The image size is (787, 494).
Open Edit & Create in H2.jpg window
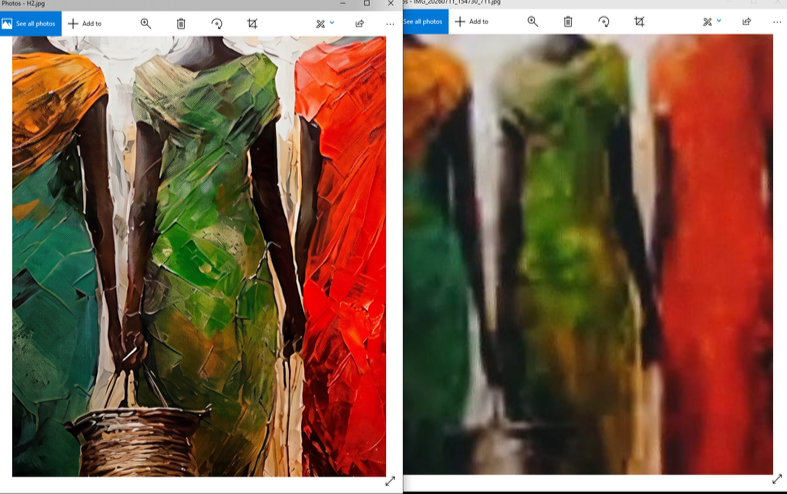pyautogui.click(x=320, y=24)
